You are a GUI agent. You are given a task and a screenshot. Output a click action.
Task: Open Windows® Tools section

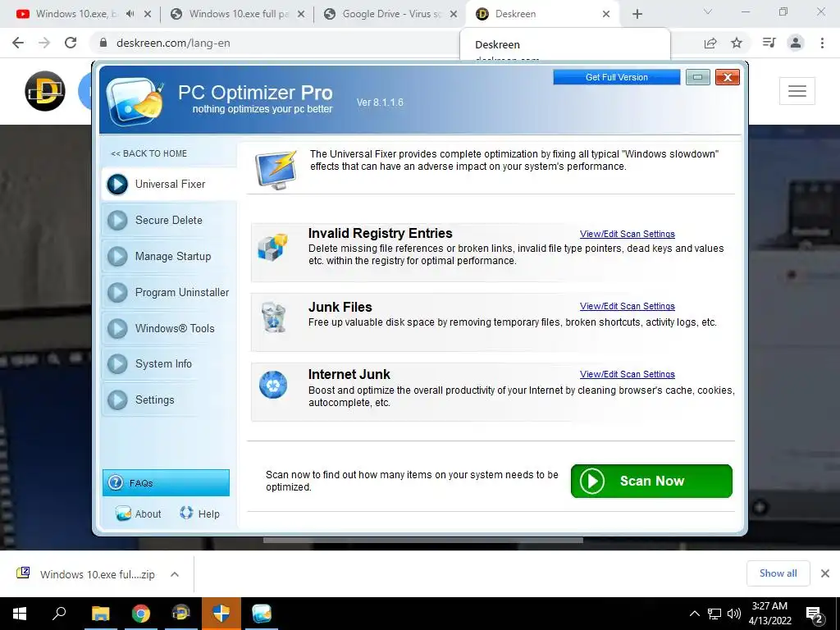(169, 328)
